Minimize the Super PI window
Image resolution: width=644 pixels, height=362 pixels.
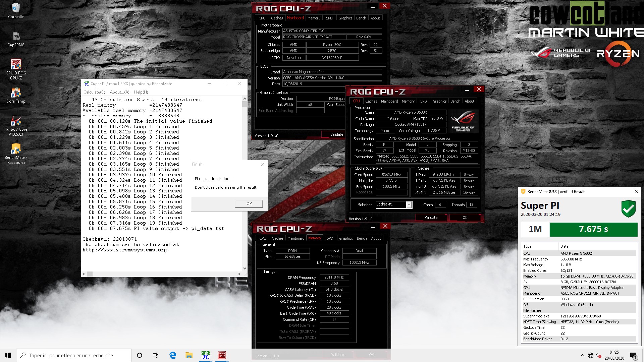(209, 83)
